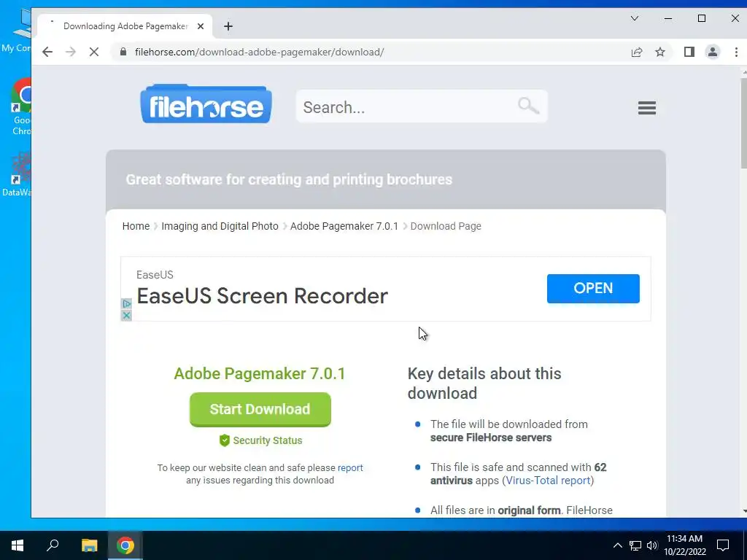
Task: Toggle the Chrome side panel icon
Action: click(689, 52)
